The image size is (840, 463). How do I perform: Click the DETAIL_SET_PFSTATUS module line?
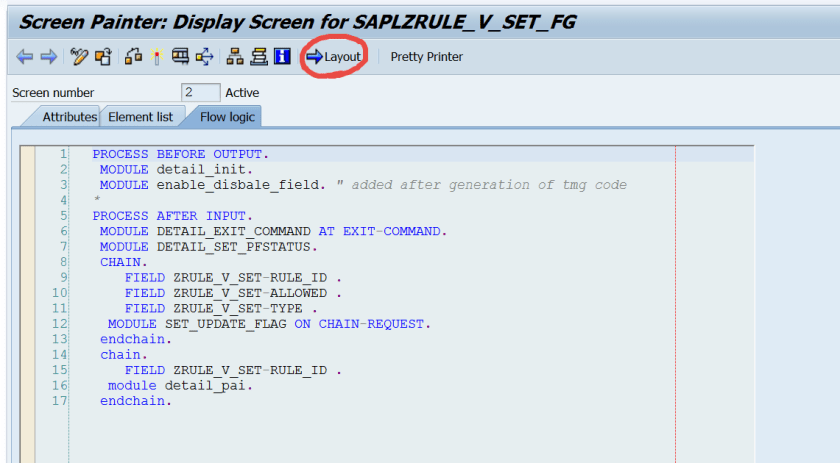(208, 247)
